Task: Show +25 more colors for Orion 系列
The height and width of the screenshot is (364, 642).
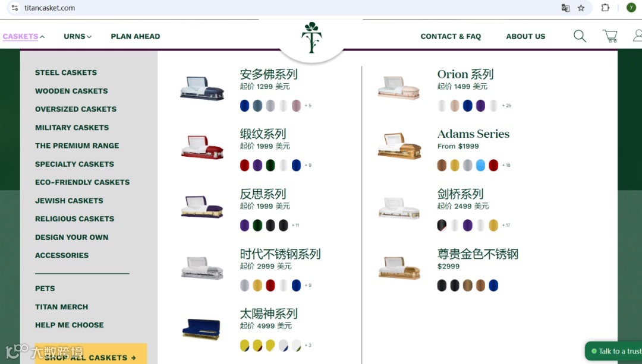Action: [x=507, y=106]
